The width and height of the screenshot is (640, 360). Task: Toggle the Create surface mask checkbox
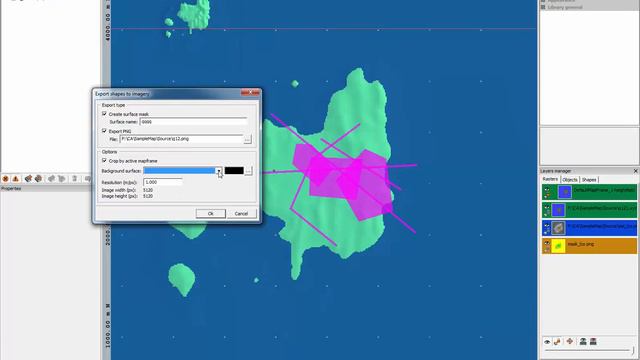104,114
